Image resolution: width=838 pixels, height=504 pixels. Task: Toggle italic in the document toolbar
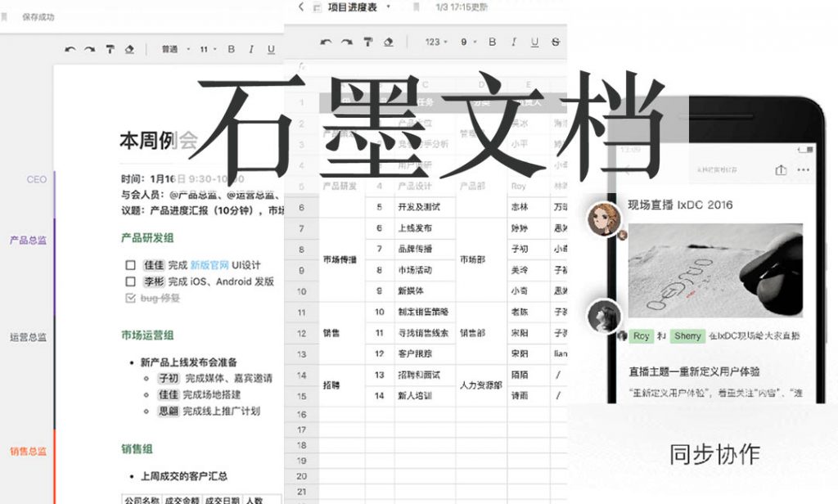click(x=251, y=49)
